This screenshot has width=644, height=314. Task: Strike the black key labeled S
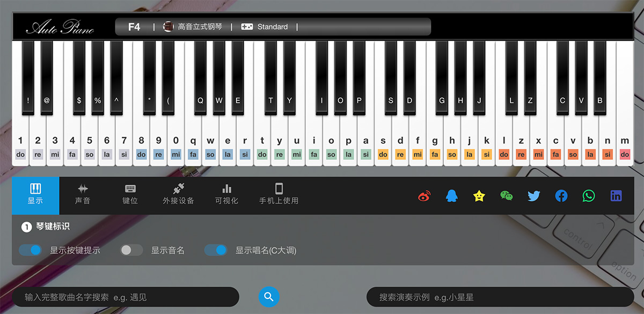click(x=391, y=78)
